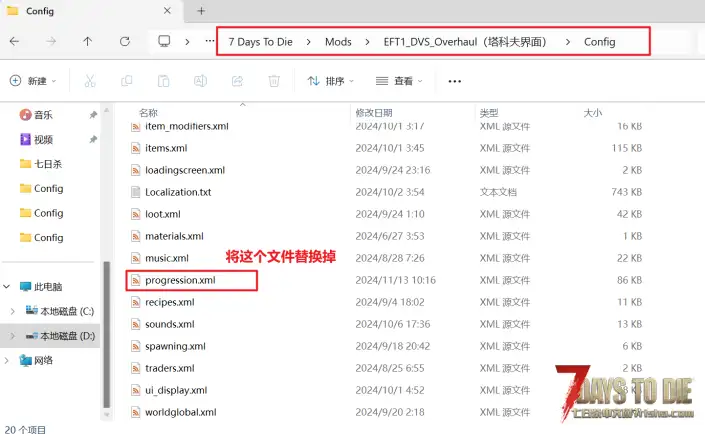
Task: Click the items.xml file icon
Action: (x=135, y=148)
